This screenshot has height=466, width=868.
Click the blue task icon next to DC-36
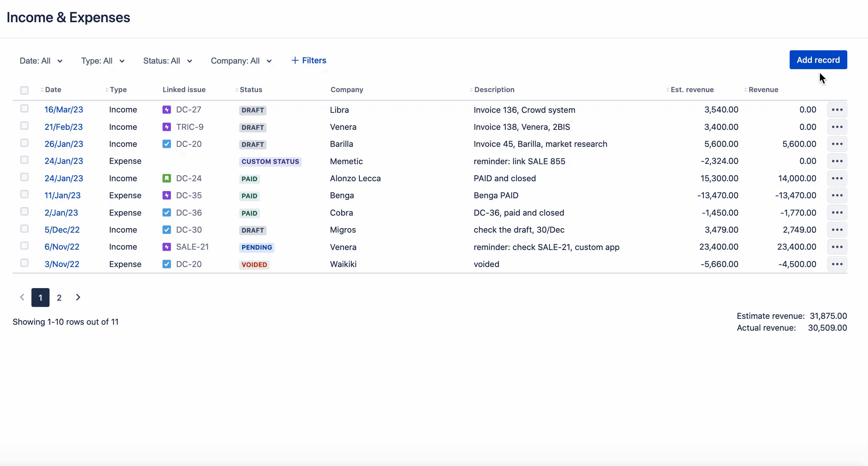167,212
